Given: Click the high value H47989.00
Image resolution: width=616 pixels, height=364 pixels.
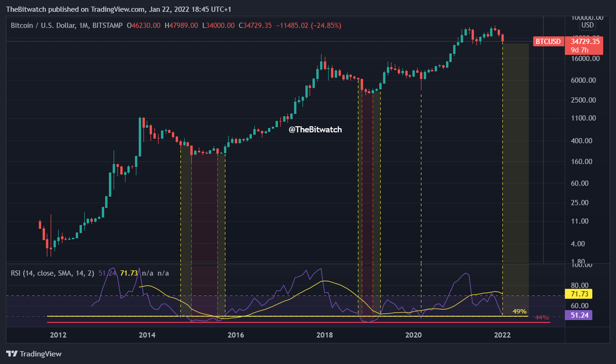Looking at the screenshot, I should pyautogui.click(x=182, y=25).
